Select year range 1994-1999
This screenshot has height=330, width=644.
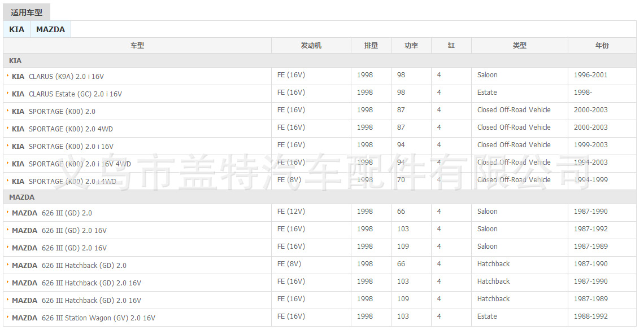click(590, 180)
